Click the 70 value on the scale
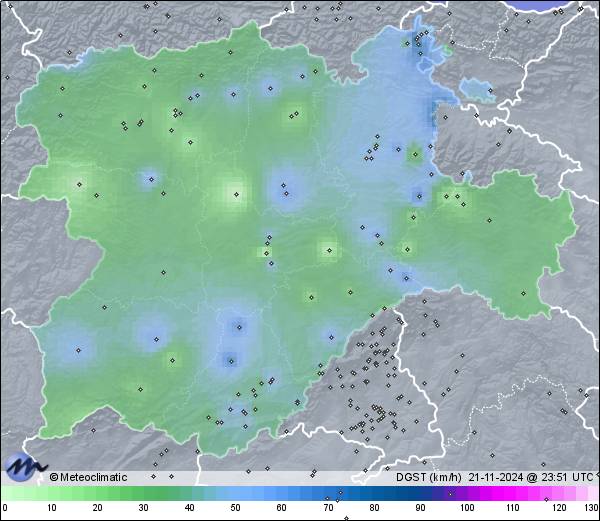Screen dimensions: 600x521 328,508
